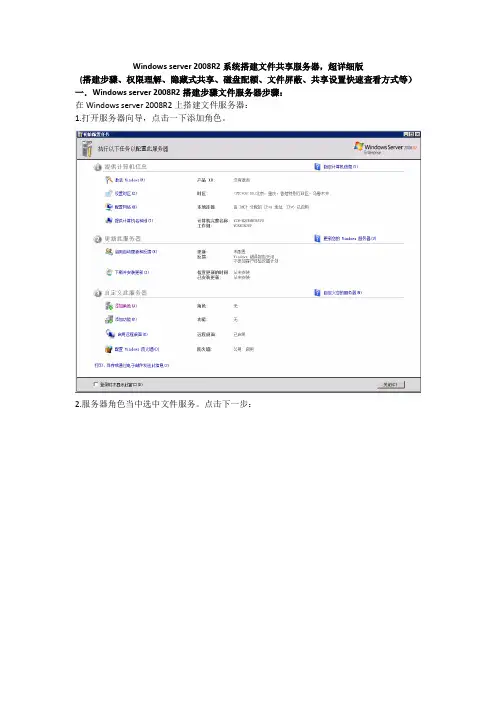The image size is (496, 702).
Task: Click the line 2.服务器角色当中选中文件服务
Action: [x=163, y=404]
